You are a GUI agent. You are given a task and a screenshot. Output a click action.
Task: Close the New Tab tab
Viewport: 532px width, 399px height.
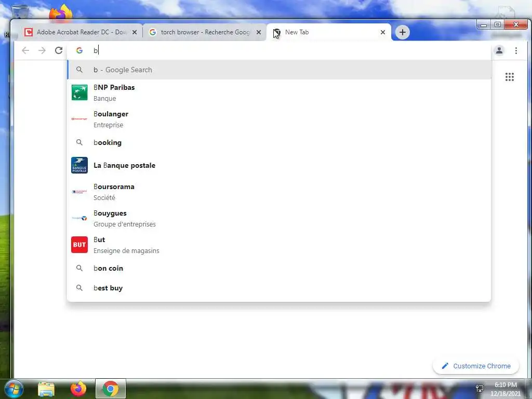383,32
